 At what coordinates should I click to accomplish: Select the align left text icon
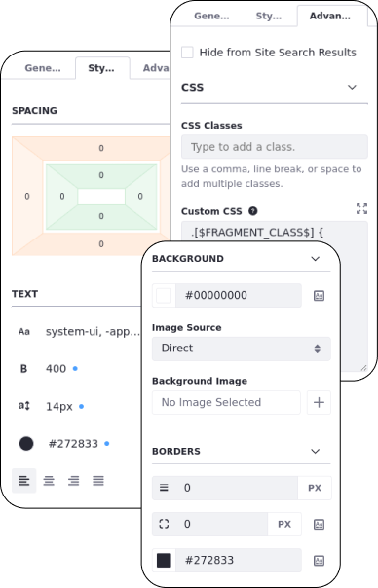[24, 480]
